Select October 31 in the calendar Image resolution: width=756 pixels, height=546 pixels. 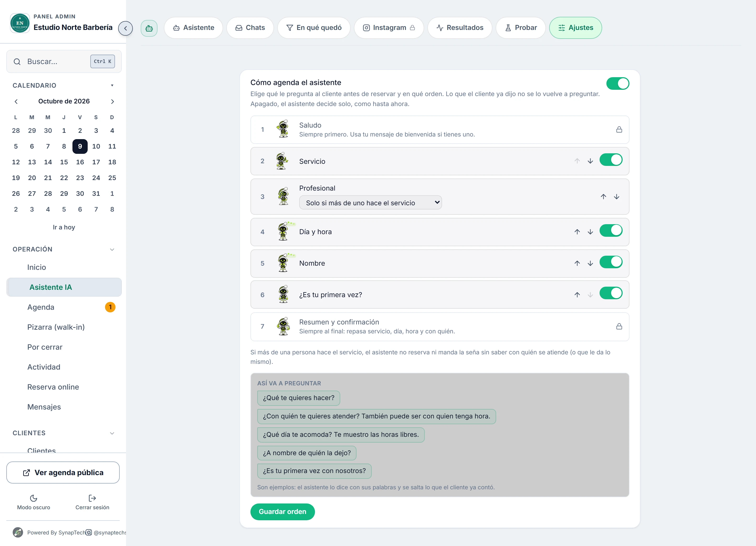(x=96, y=194)
